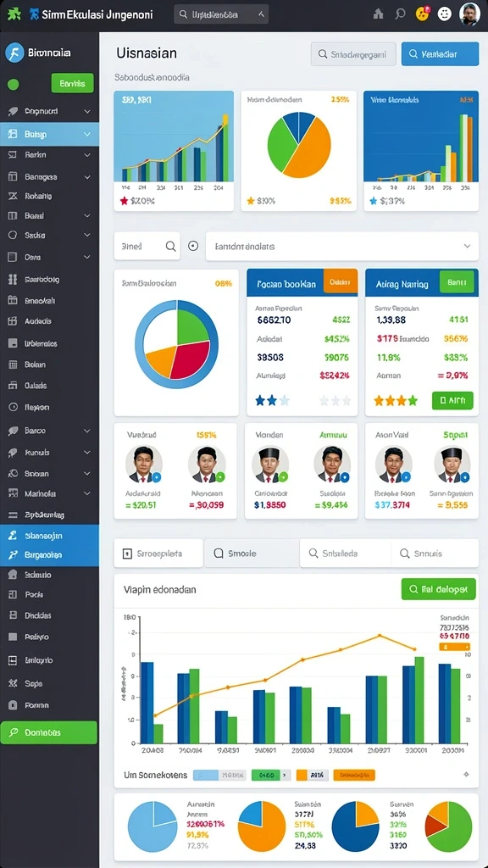The height and width of the screenshot is (868, 488).
Task: Switch to the Snisileda tab
Action: click(346, 553)
